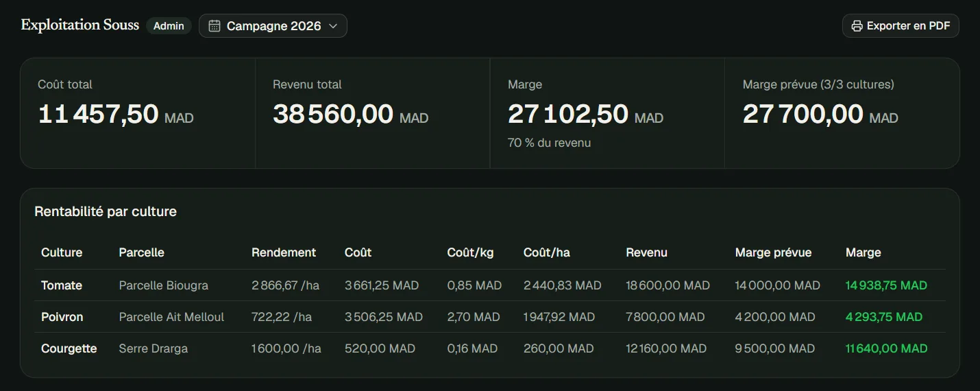The height and width of the screenshot is (391, 980).
Task: Click Parcelle Ait Melloul cell
Action: click(171, 317)
